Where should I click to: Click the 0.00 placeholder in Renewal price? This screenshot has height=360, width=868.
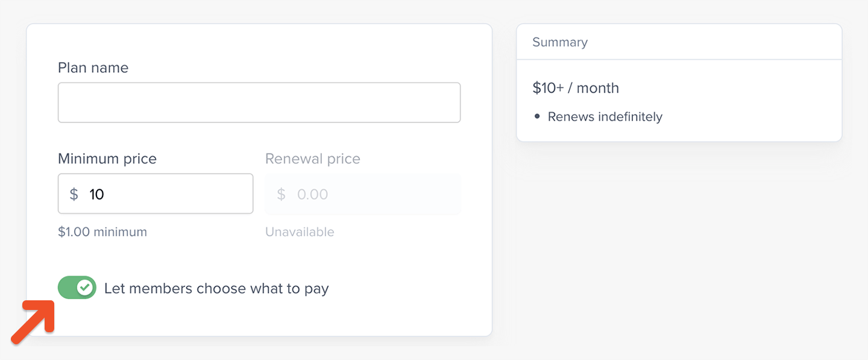tap(312, 194)
